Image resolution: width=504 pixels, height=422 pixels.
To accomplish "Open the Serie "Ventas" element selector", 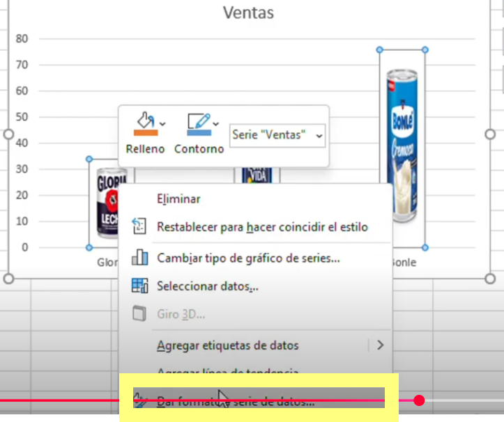I will click(x=277, y=136).
